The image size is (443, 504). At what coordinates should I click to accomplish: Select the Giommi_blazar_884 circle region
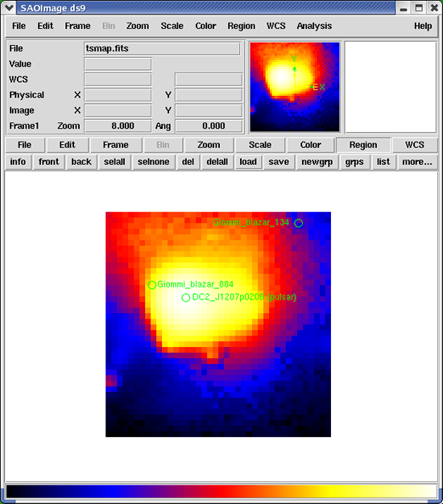point(152,285)
